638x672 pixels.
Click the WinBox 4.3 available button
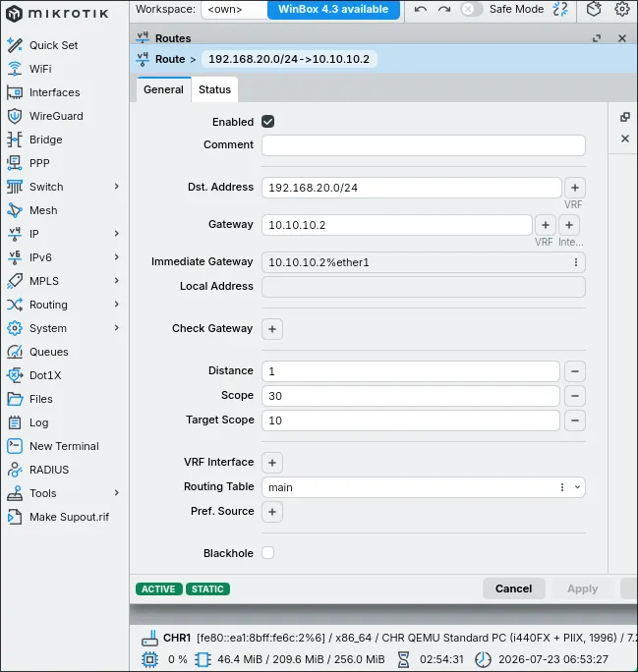[x=333, y=9]
